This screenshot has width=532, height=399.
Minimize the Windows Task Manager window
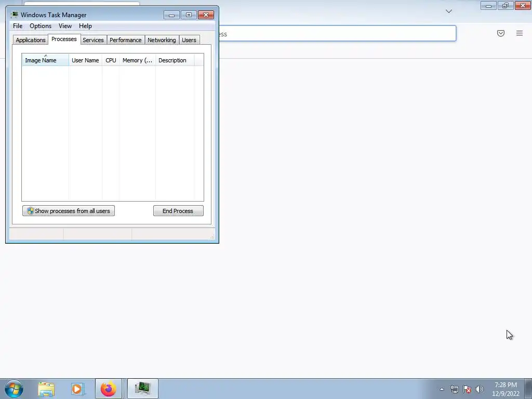[x=171, y=15]
